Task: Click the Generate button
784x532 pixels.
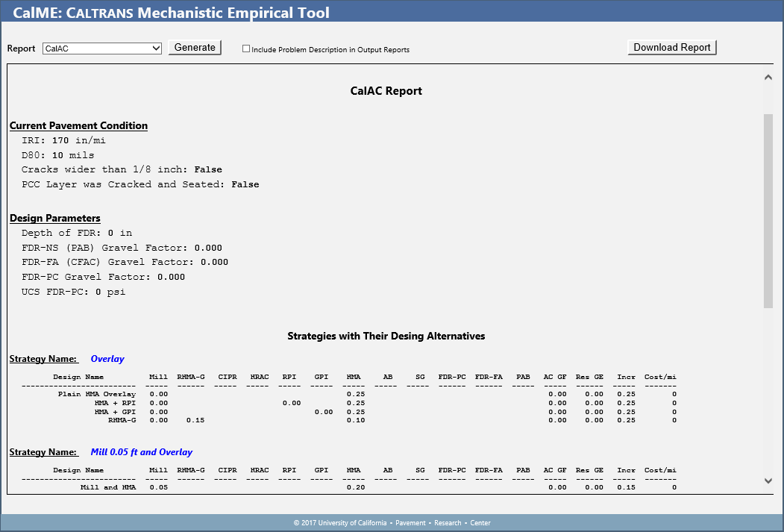Action: point(195,48)
